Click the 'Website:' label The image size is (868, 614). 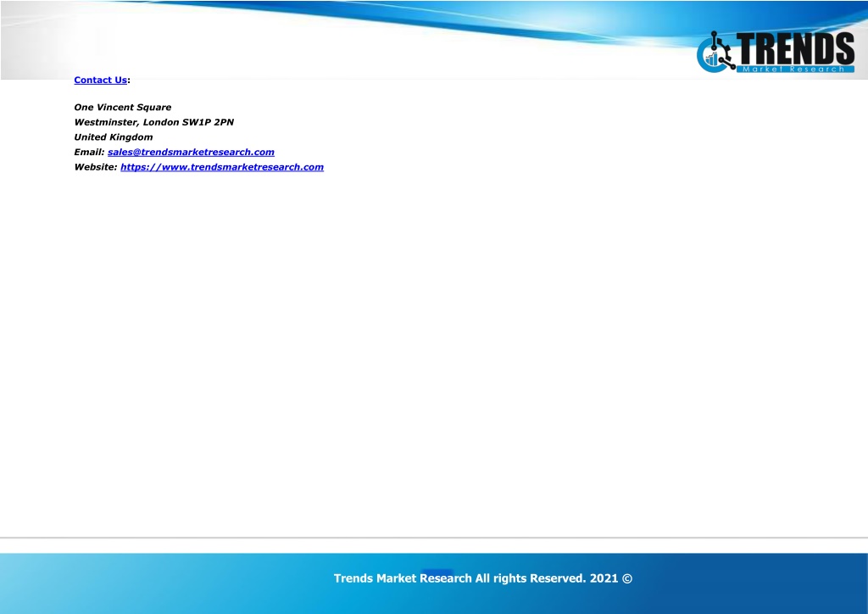pos(96,167)
